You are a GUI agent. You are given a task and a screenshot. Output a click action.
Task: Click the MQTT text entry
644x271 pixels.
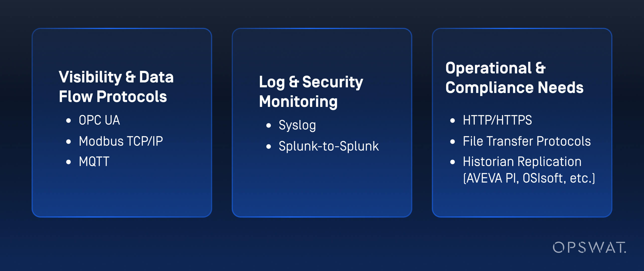(94, 162)
